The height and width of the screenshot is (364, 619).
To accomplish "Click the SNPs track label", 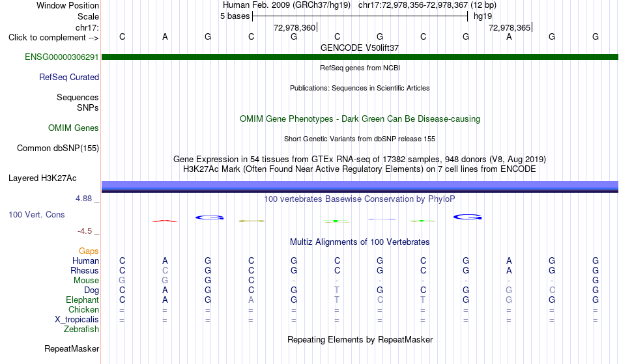I will tap(88, 107).
